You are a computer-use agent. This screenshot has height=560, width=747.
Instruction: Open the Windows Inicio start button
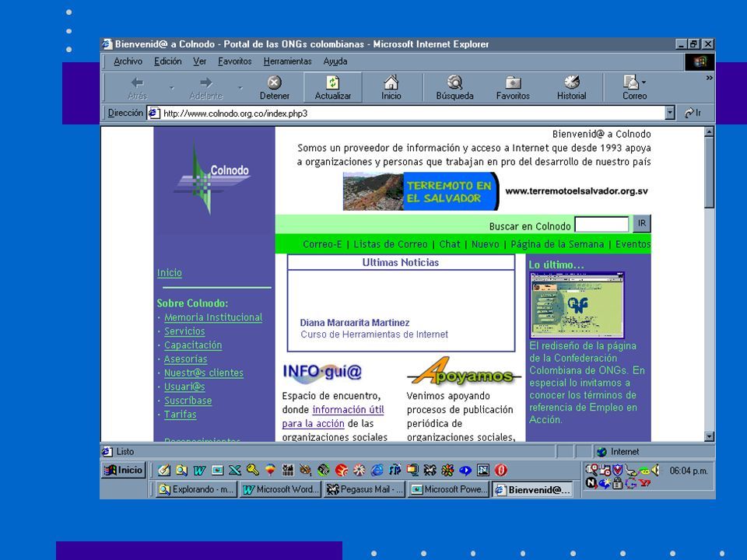tap(124, 470)
